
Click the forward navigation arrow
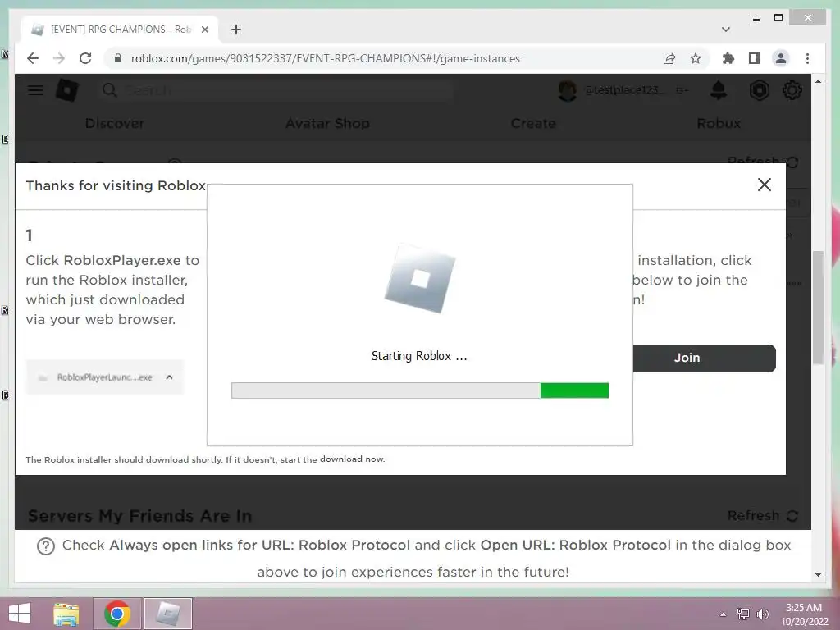point(59,58)
